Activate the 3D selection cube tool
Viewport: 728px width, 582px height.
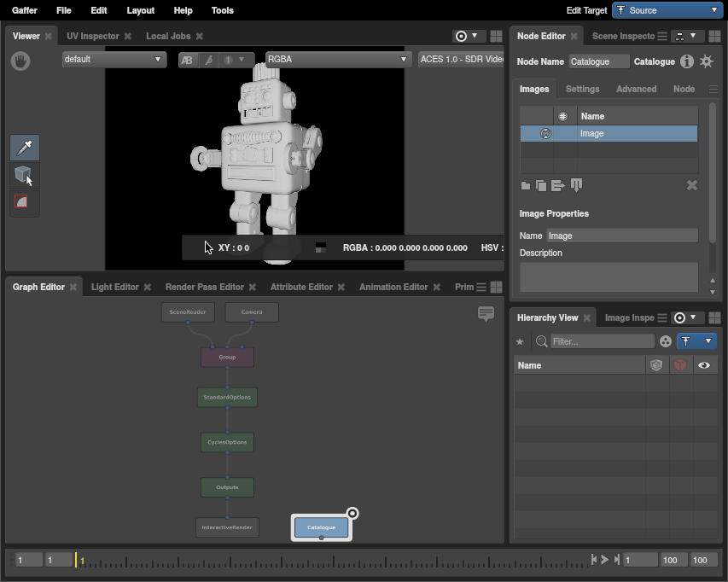24,175
